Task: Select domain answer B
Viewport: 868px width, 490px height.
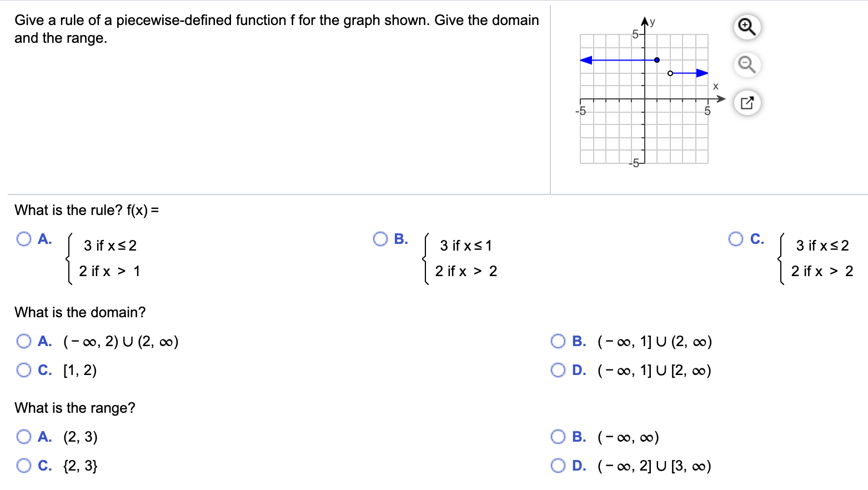Action: coord(558,341)
